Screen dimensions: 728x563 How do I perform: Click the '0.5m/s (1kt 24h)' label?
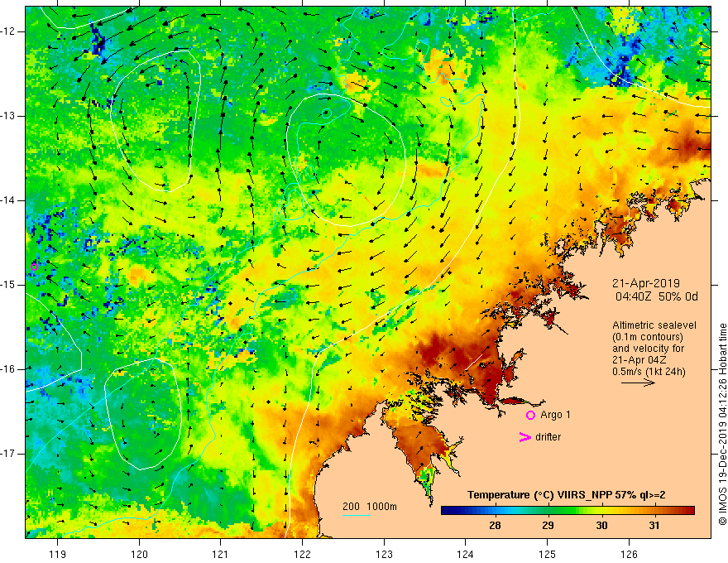(648, 371)
